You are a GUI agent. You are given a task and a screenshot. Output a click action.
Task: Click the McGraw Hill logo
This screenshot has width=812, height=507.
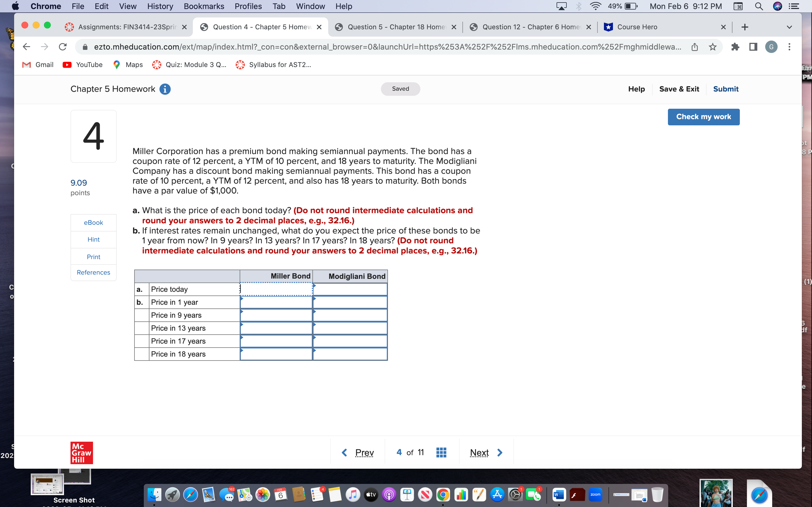pyautogui.click(x=81, y=452)
